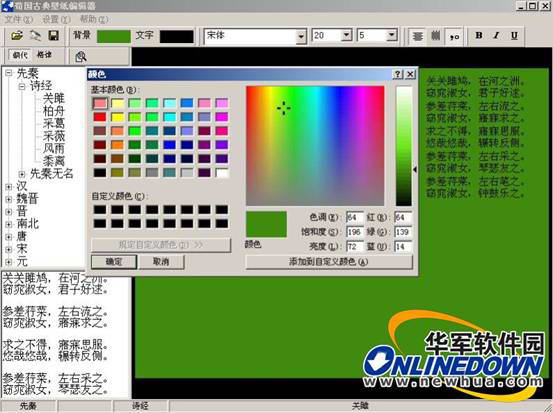Click the floppy disk save icon
Screen dimensions: 553x413
pyautogui.click(x=53, y=35)
